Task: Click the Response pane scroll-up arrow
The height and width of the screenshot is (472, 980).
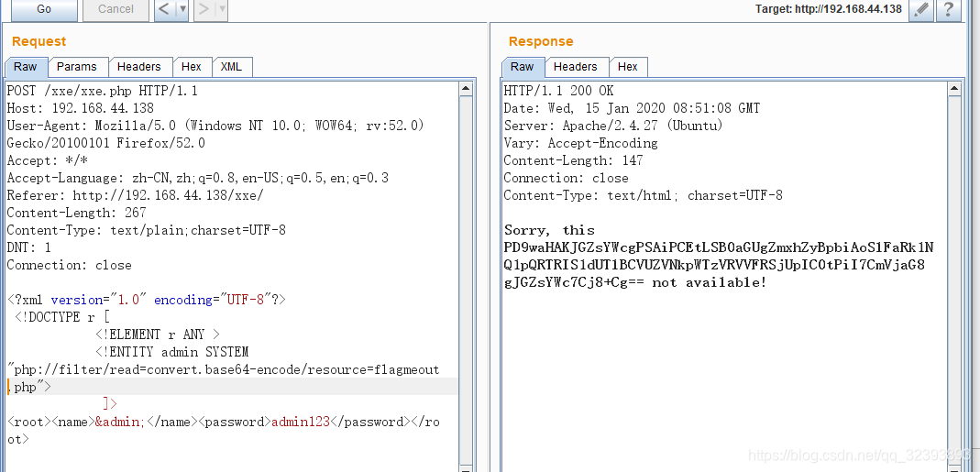Action: point(953,90)
